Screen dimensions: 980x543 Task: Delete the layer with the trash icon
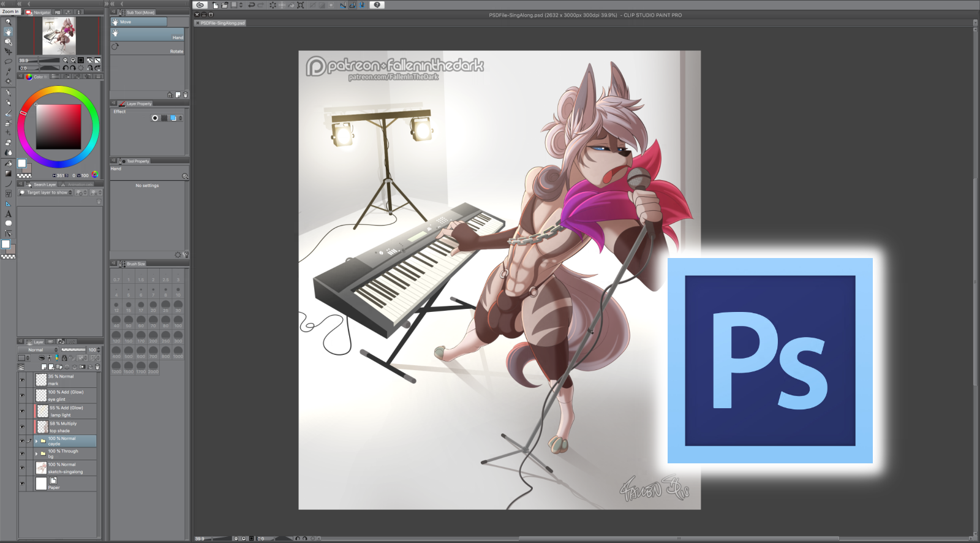coord(97,367)
